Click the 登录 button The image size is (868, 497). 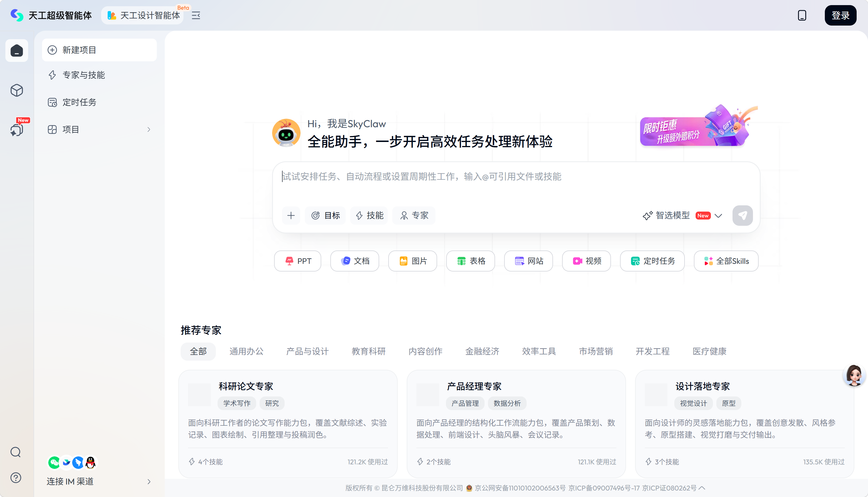(840, 15)
